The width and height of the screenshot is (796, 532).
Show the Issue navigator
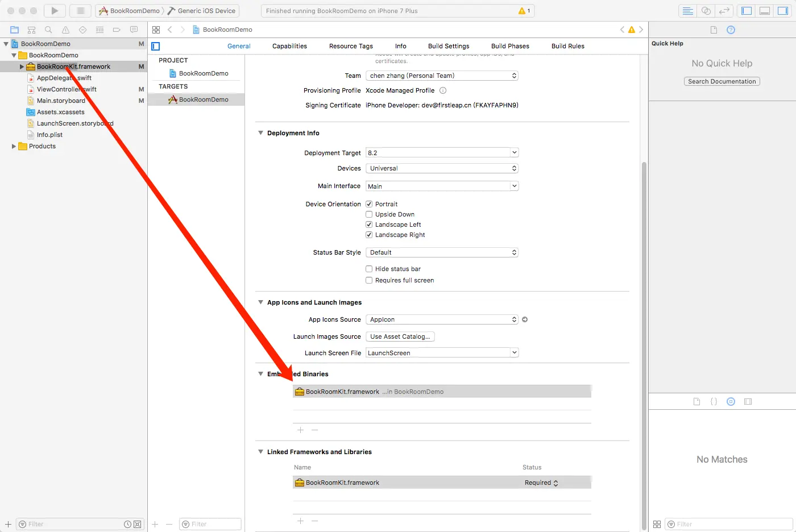66,30
